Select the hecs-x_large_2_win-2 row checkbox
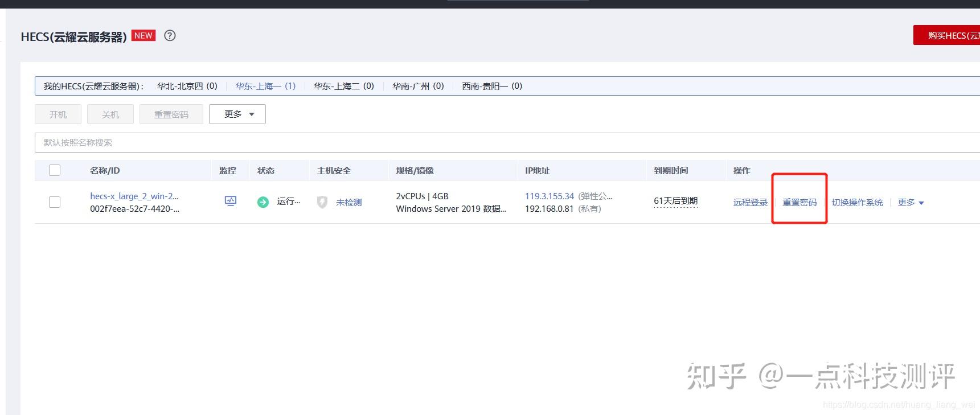This screenshot has height=415, width=980. tap(55, 202)
